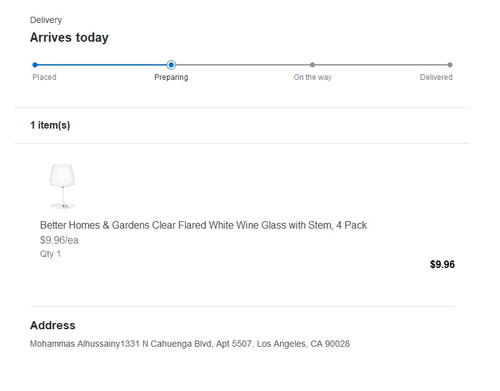Click the bold $9.96 item total
Screen dimensions: 500x391
point(442,264)
